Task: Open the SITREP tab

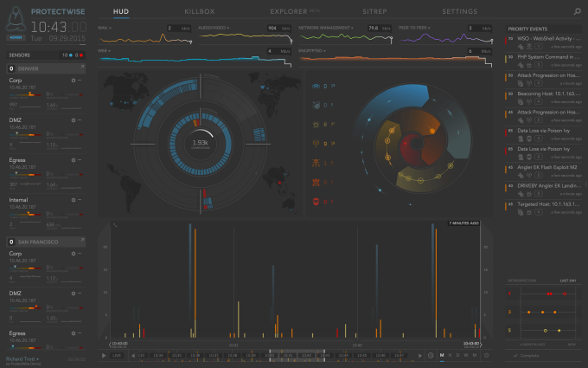Action: (374, 11)
